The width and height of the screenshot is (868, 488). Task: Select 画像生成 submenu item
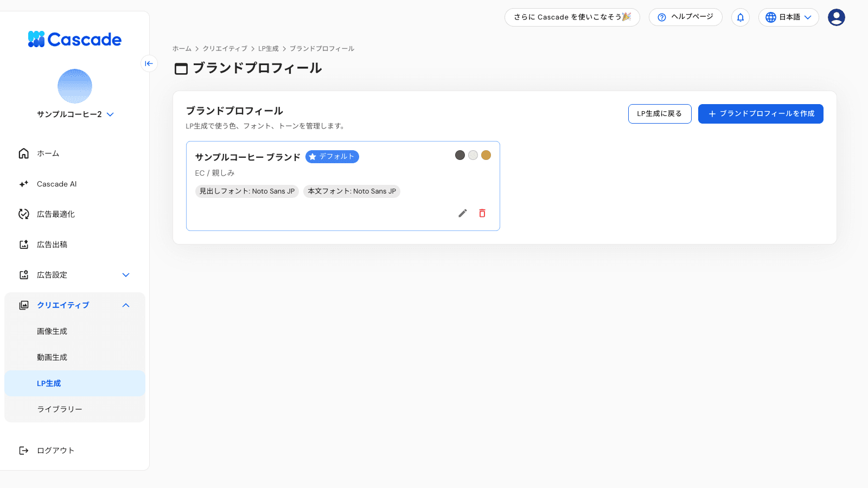pyautogui.click(x=75, y=331)
